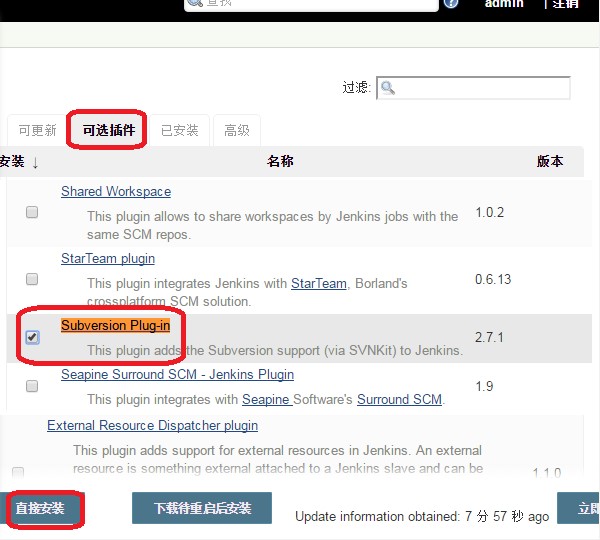Open the 可选插件 tab
The height and width of the screenshot is (540, 600).
[x=108, y=130]
